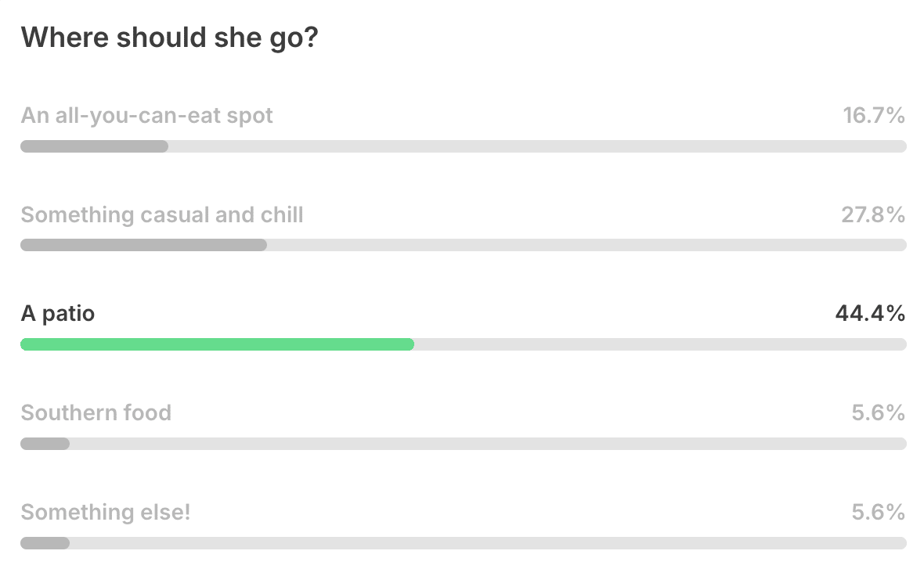
Task: Click the 44.4% winning percentage
Action: point(871,313)
